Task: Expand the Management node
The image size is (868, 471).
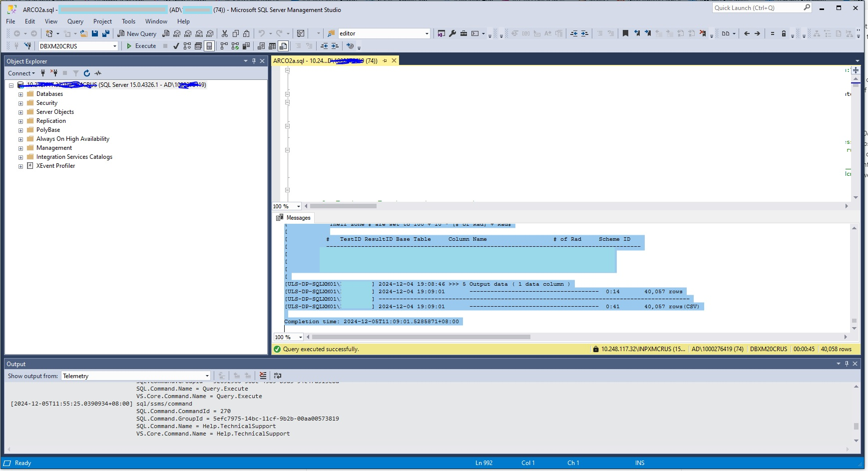Action: click(20, 148)
